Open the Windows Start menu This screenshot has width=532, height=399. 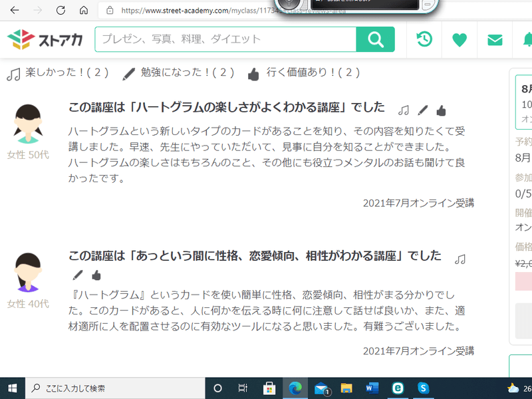click(x=13, y=388)
